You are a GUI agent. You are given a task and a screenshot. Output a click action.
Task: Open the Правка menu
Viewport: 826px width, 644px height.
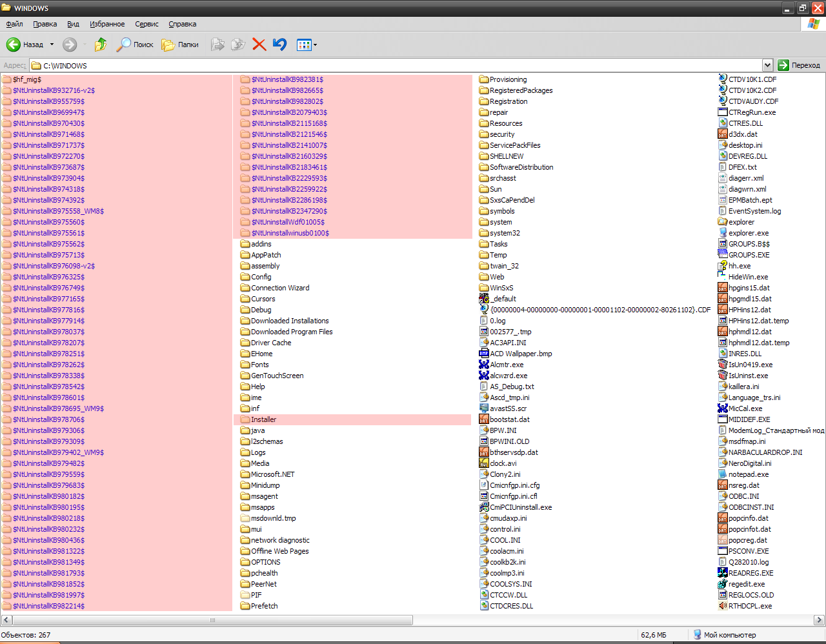click(x=45, y=24)
